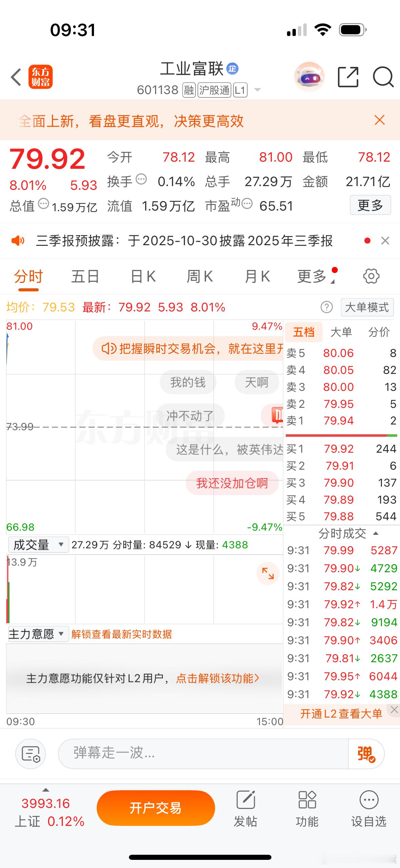This screenshot has height=868, width=400.
Task: Tap the 设自选 watchlist icon
Action: point(369,808)
